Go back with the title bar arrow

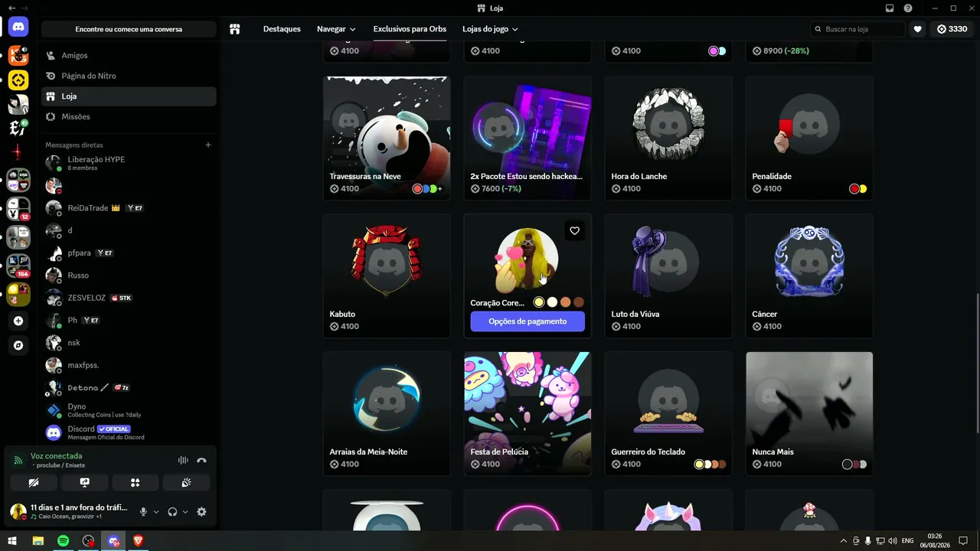pyautogui.click(x=11, y=8)
